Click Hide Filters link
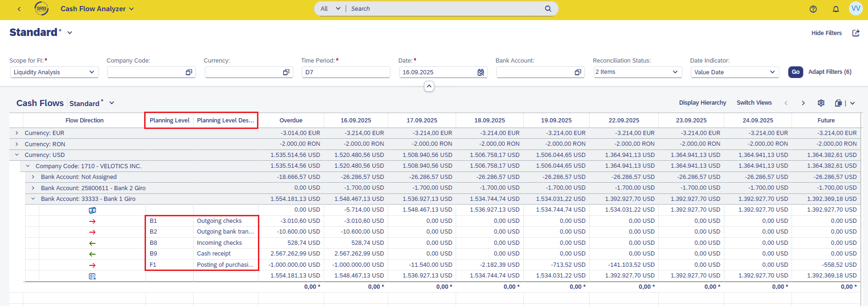This screenshot has height=306, width=868. click(826, 33)
